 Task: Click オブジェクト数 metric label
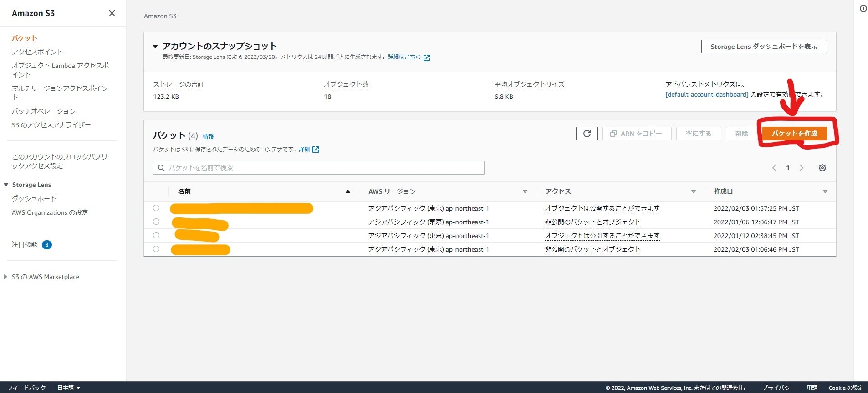pos(346,85)
